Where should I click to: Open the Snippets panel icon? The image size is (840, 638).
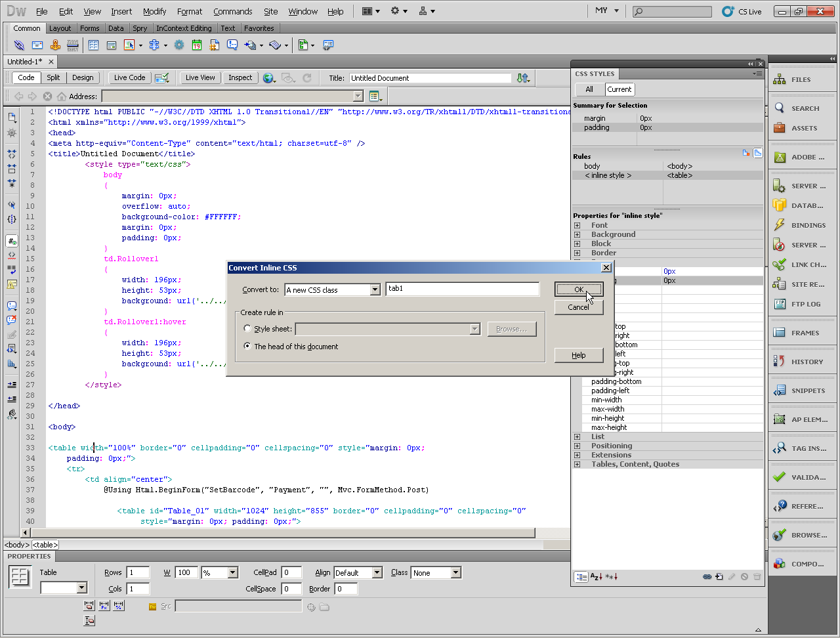780,391
